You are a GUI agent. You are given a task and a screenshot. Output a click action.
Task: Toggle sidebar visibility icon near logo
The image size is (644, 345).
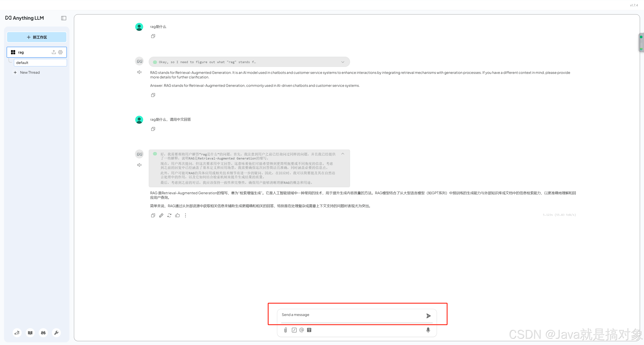64,18
